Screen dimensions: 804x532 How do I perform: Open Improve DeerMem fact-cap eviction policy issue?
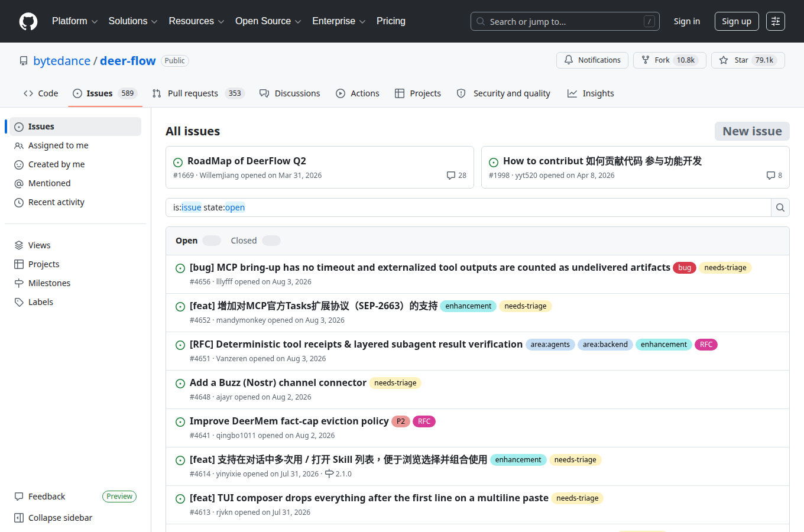click(289, 421)
